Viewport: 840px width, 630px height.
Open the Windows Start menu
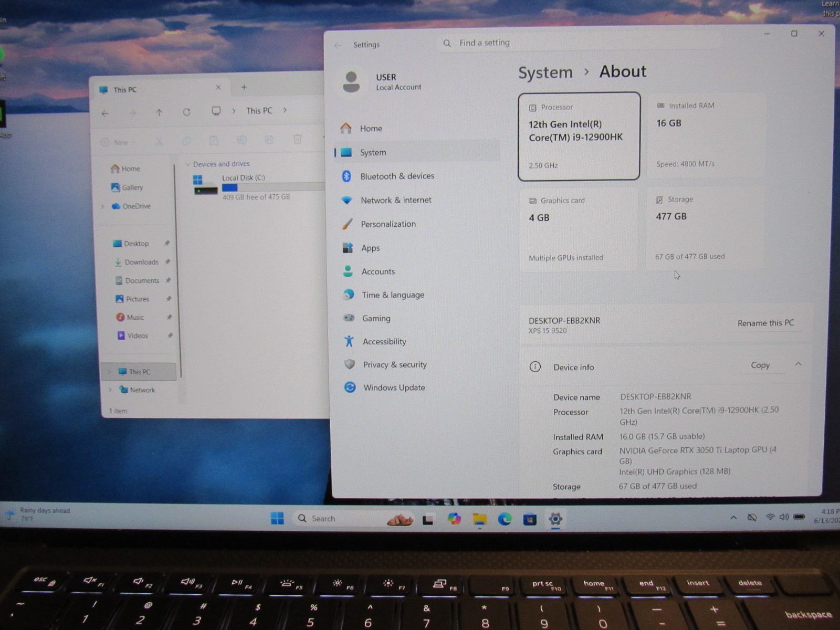click(x=277, y=519)
